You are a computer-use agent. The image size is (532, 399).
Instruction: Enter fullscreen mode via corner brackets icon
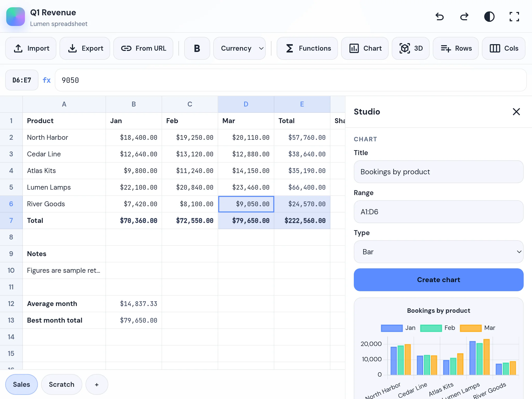pos(514,17)
